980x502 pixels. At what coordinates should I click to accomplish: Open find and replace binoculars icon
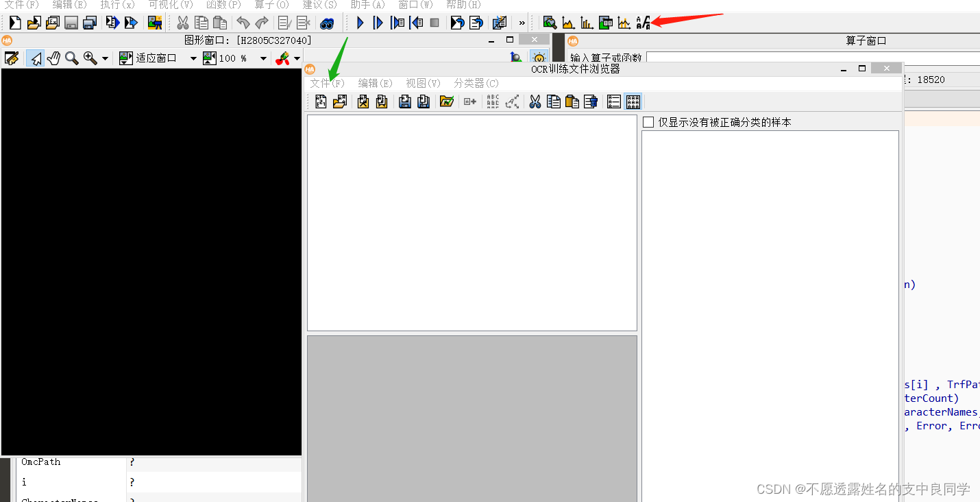327,23
